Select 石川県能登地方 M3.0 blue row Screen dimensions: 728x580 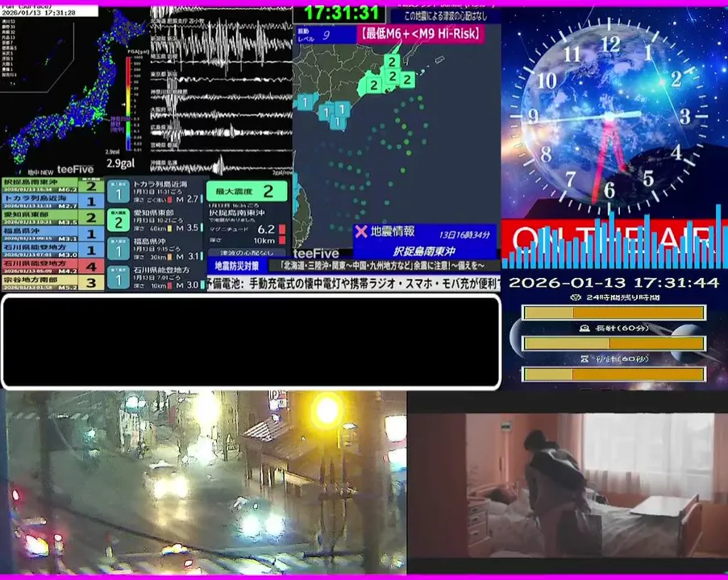52,250
